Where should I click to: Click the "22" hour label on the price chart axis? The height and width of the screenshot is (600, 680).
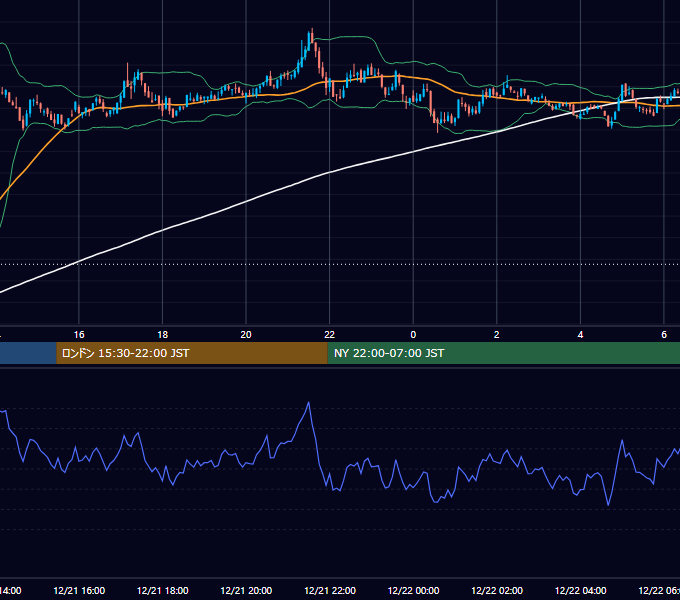pos(330,335)
